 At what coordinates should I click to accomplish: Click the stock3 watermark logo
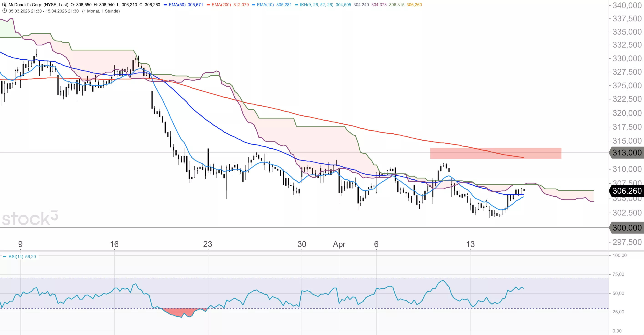(x=30, y=218)
